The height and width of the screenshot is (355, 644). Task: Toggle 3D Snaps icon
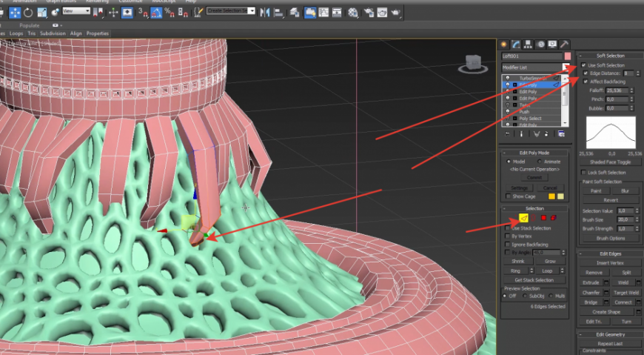click(x=143, y=13)
